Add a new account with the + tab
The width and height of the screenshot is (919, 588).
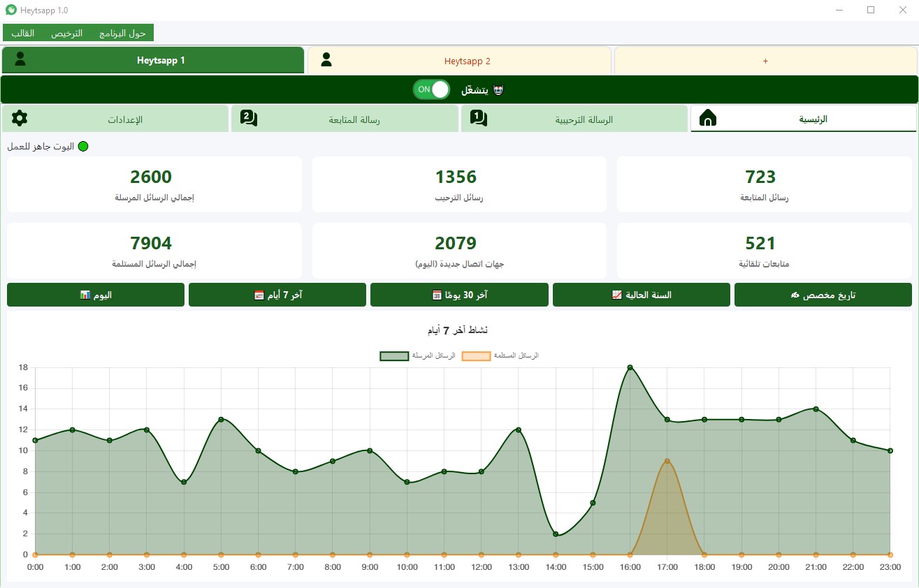coord(765,61)
